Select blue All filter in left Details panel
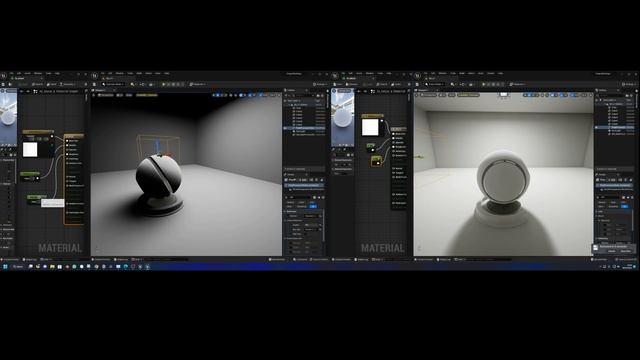 point(313,206)
